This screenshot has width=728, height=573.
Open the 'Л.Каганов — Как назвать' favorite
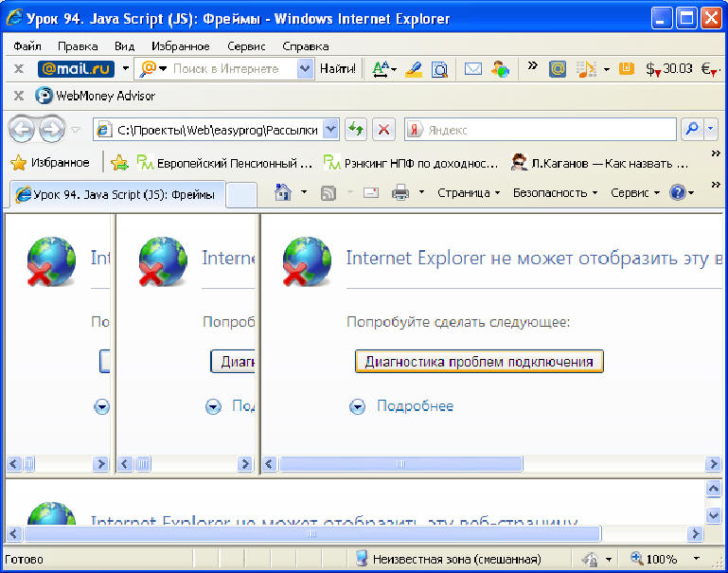point(599,163)
